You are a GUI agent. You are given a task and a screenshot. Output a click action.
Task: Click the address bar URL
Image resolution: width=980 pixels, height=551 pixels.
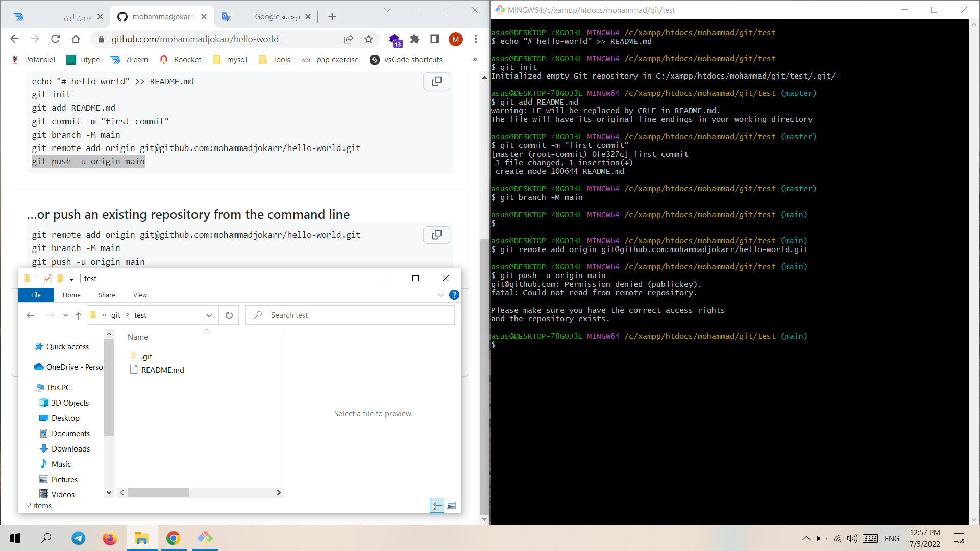(195, 39)
